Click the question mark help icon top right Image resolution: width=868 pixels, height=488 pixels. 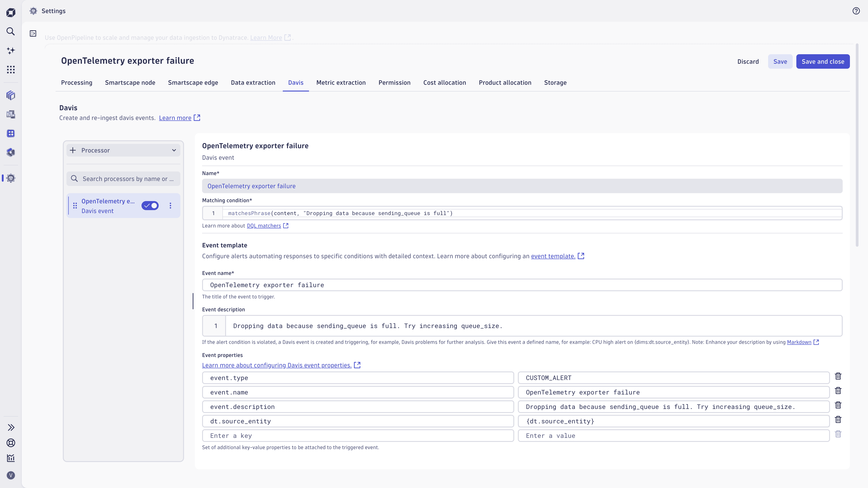pyautogui.click(x=856, y=11)
